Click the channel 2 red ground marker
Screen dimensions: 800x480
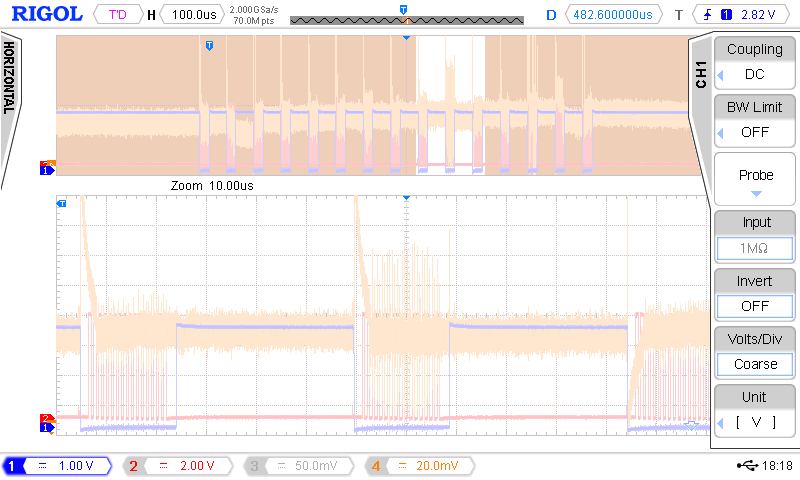[x=47, y=419]
